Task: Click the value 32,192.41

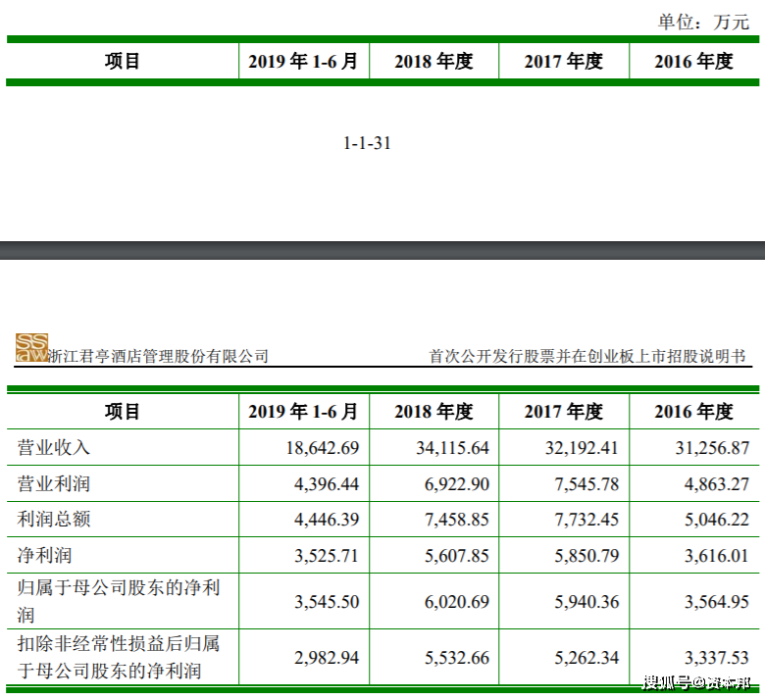Action: (x=582, y=448)
